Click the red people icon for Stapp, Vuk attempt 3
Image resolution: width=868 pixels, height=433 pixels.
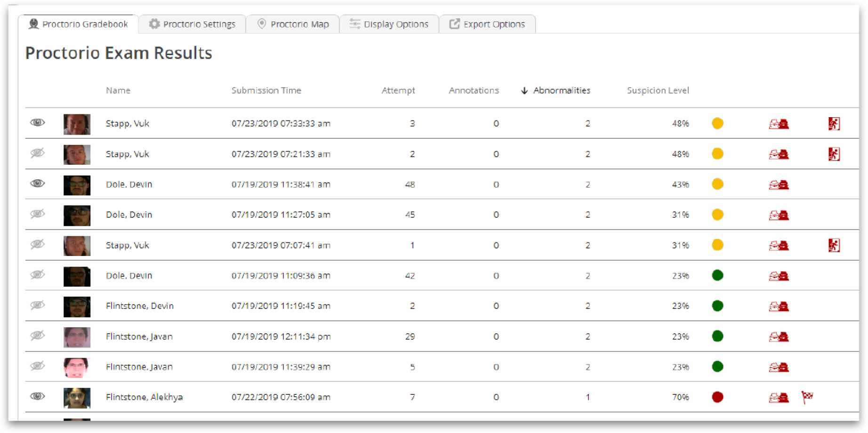[779, 124]
